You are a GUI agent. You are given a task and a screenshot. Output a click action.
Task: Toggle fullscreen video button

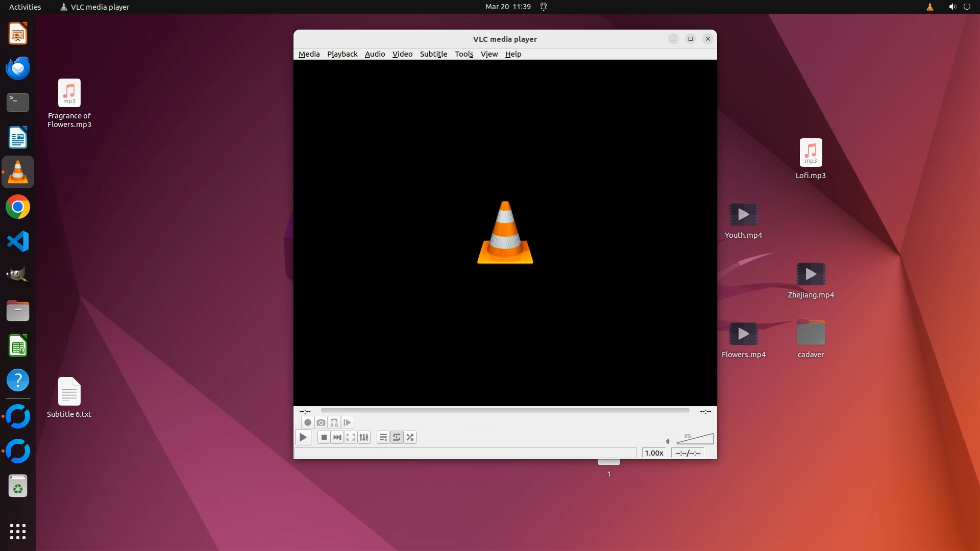351,437
